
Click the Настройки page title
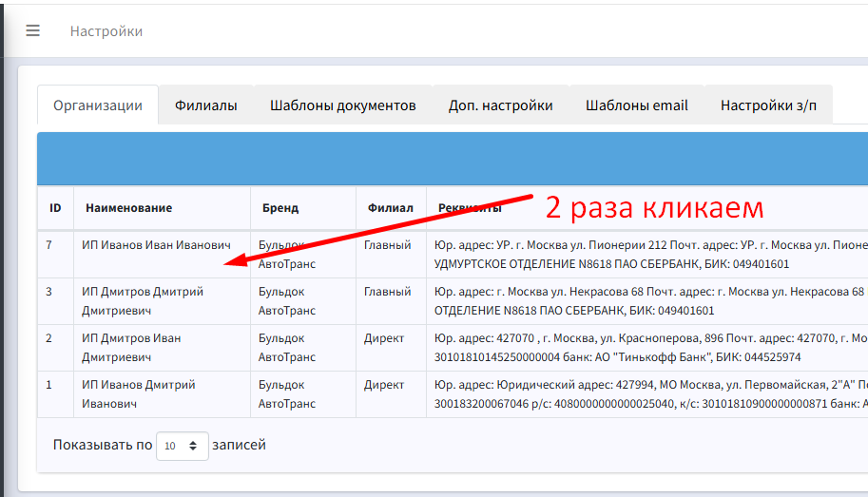pos(106,31)
